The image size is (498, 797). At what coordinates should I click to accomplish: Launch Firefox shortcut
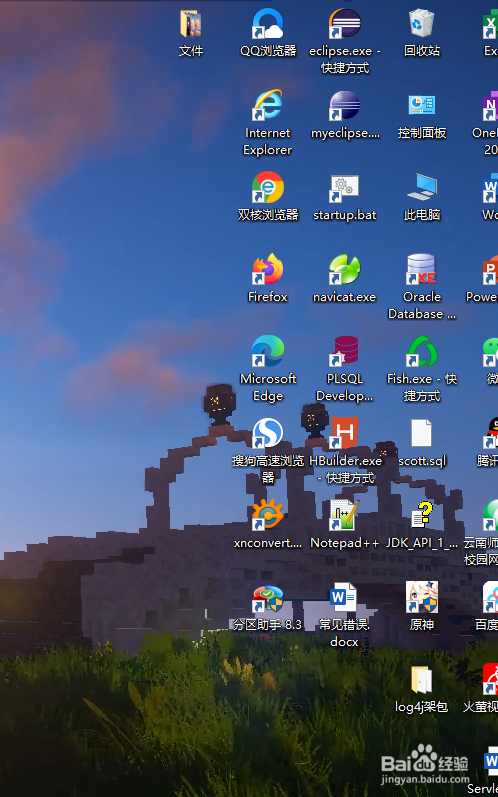(x=268, y=269)
